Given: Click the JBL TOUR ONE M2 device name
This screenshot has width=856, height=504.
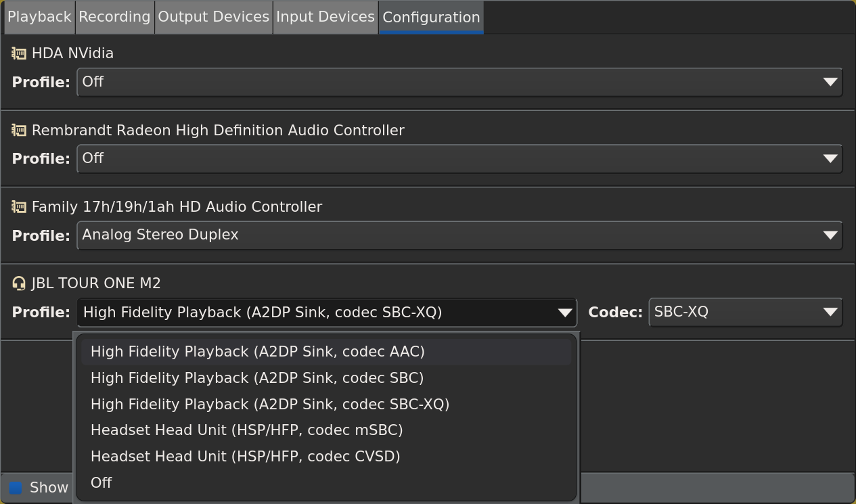Looking at the screenshot, I should click(x=96, y=283).
